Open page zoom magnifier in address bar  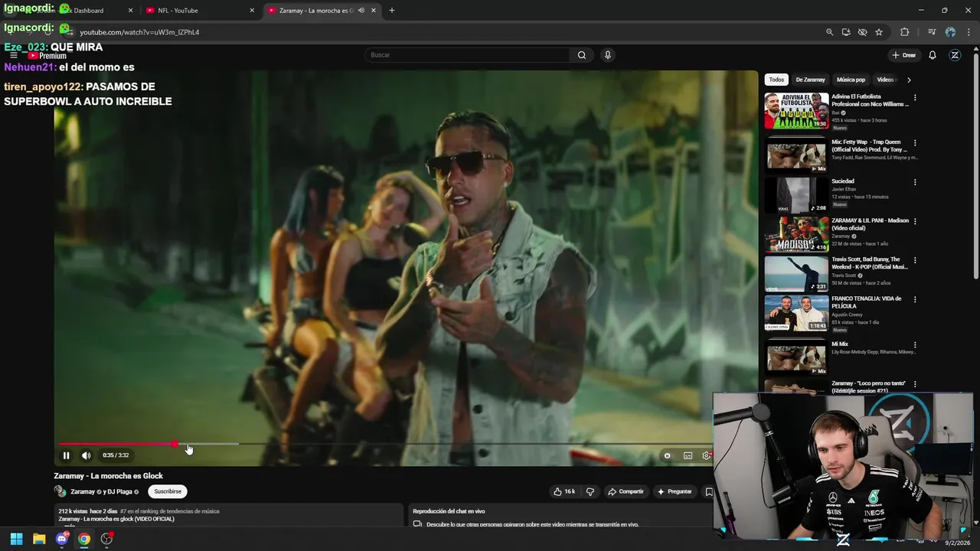829,32
